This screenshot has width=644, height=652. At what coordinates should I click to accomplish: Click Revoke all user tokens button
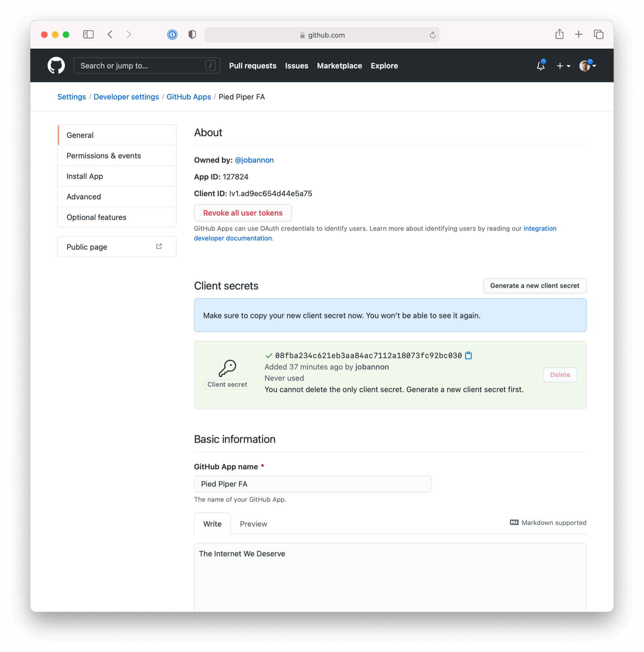point(243,213)
